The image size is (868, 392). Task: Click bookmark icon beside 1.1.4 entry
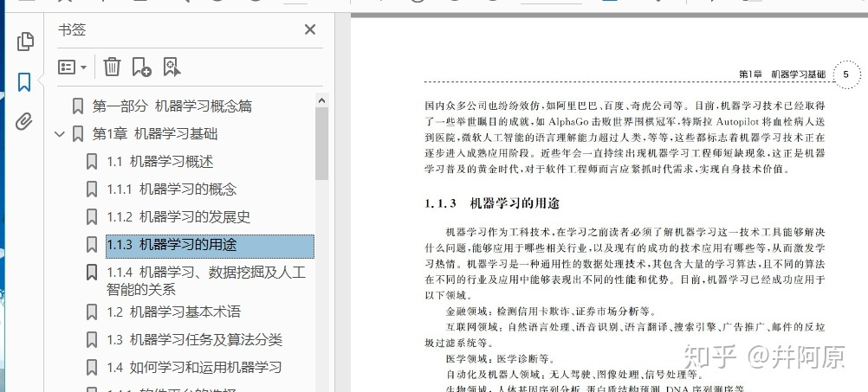(92, 272)
